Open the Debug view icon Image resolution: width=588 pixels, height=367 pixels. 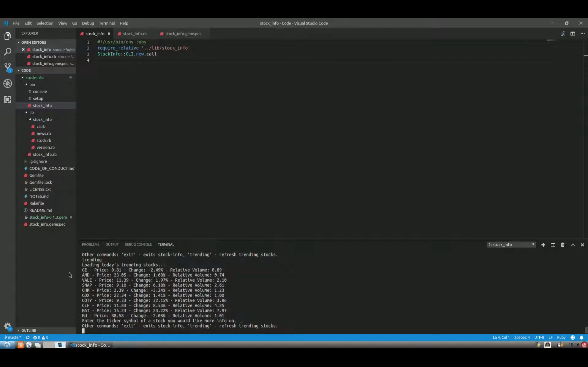point(8,83)
